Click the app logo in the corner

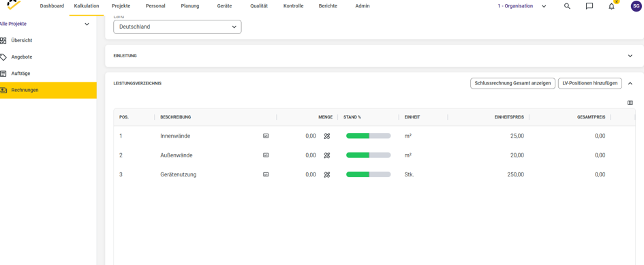pyautogui.click(x=14, y=4)
